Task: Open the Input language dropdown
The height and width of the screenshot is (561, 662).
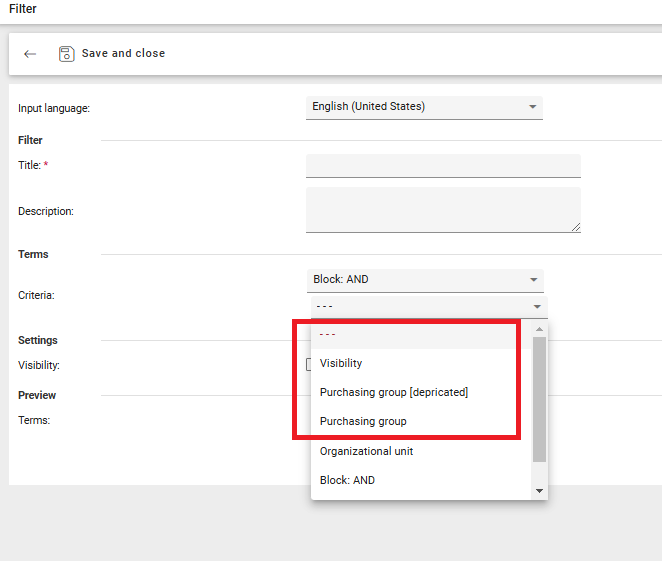Action: [x=424, y=107]
